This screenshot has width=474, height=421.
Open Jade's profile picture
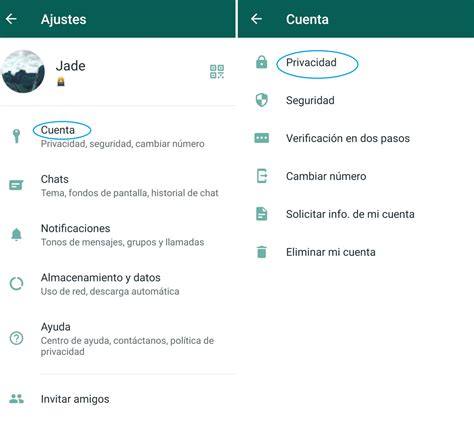23,71
